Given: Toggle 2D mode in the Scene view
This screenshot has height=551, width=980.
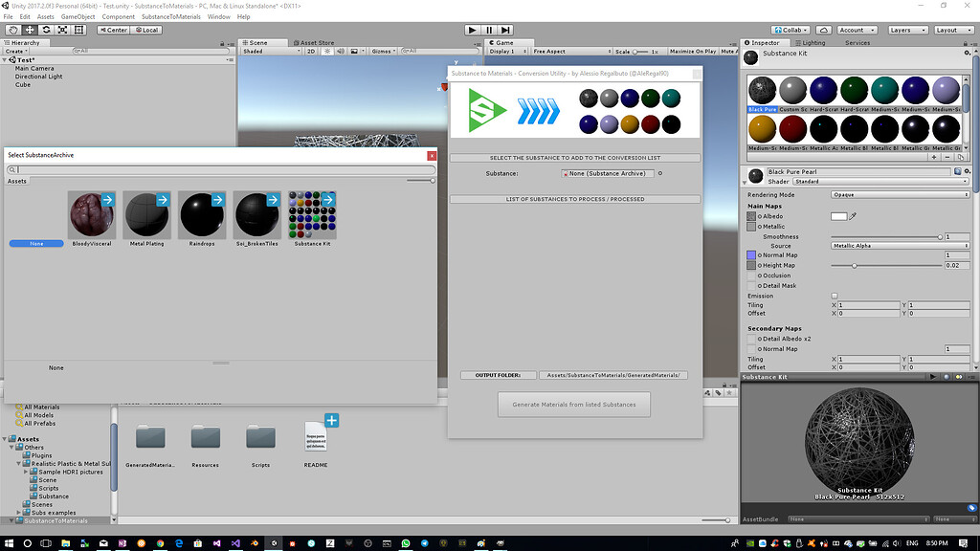Looking at the screenshot, I should [310, 51].
